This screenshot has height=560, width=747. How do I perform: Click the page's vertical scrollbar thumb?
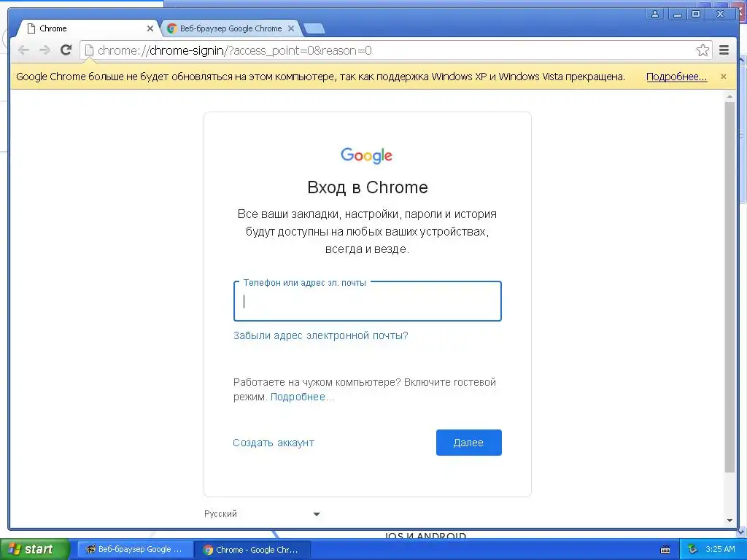(729, 287)
